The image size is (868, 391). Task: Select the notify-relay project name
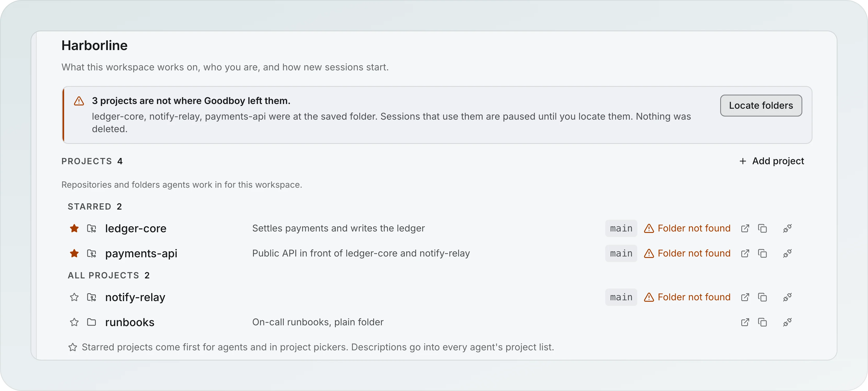pos(135,297)
